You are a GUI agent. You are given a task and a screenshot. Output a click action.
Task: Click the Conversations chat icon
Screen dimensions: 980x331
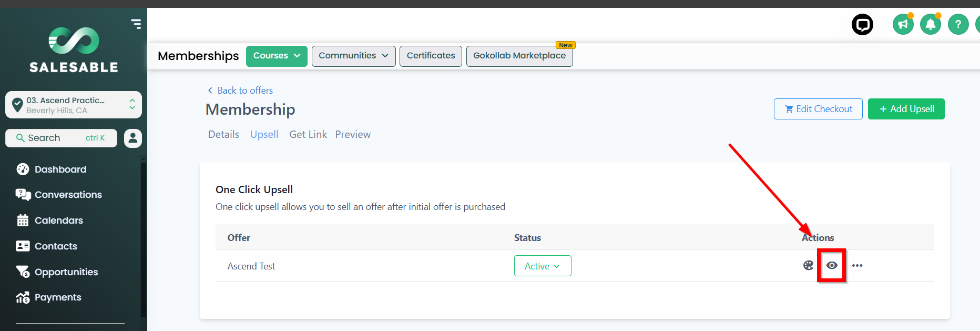click(23, 195)
